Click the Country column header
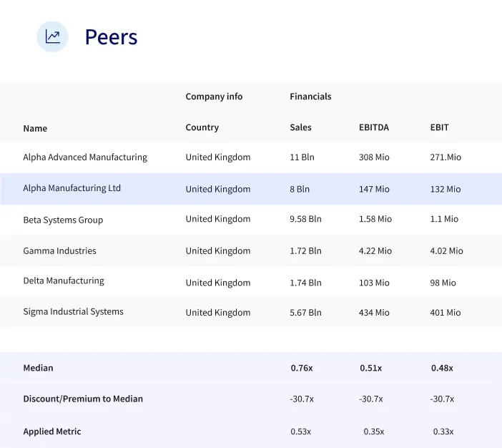Image resolution: width=502 pixels, height=448 pixels. click(202, 127)
